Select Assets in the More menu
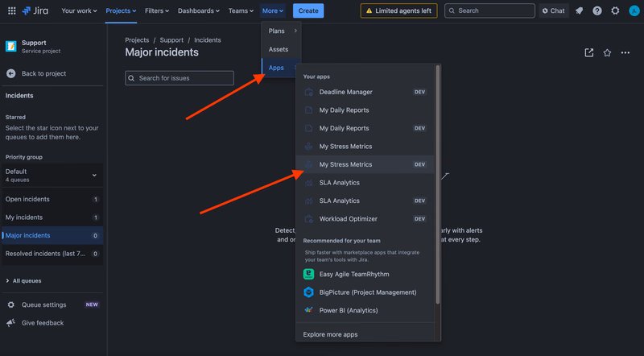The image size is (644, 356). (282, 49)
